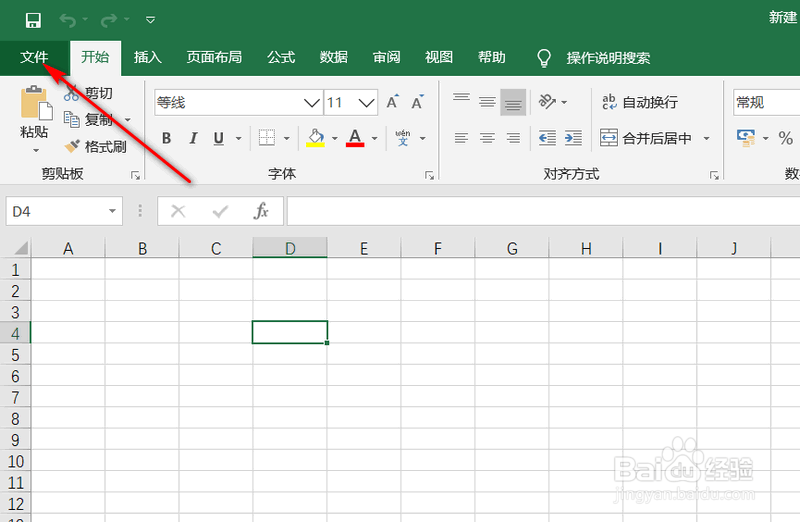The width and height of the screenshot is (800, 522).
Task: Open the 页面布局 ribbon tab
Action: (x=214, y=57)
